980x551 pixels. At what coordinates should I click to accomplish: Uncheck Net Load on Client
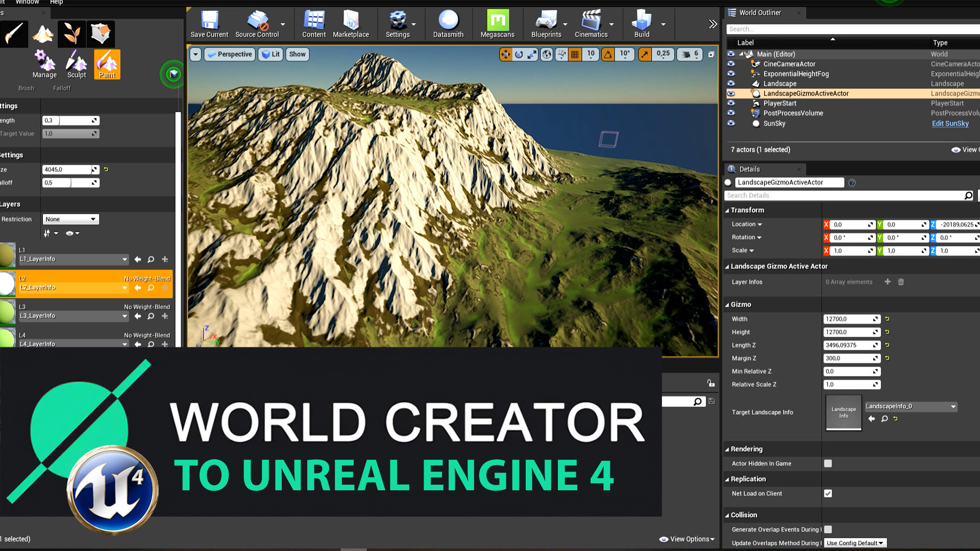pyautogui.click(x=828, y=493)
